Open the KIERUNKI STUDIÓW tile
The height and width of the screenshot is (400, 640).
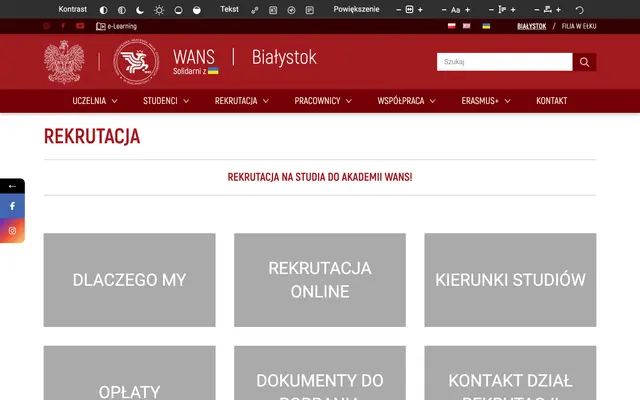coord(510,280)
